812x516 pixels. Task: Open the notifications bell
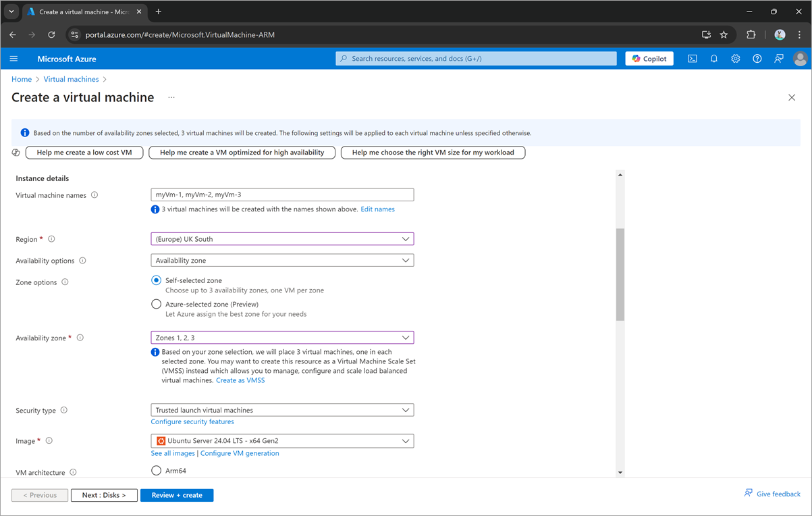[x=713, y=59]
